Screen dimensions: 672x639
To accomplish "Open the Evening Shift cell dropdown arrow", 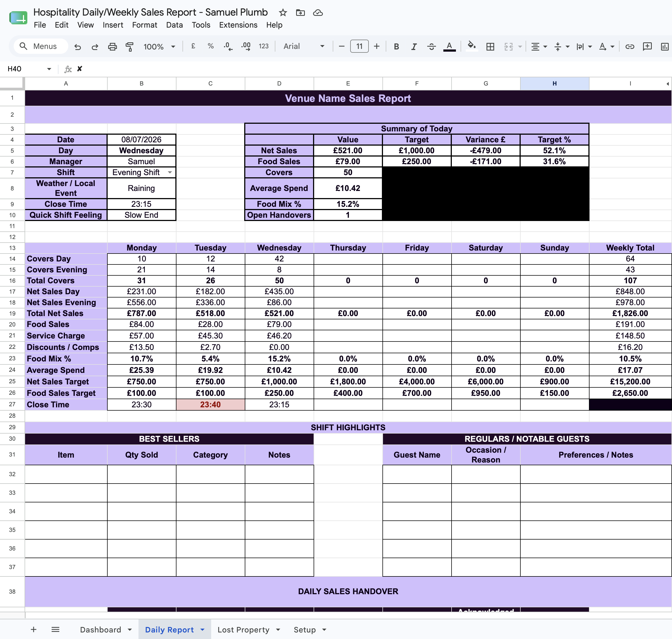I will [170, 172].
